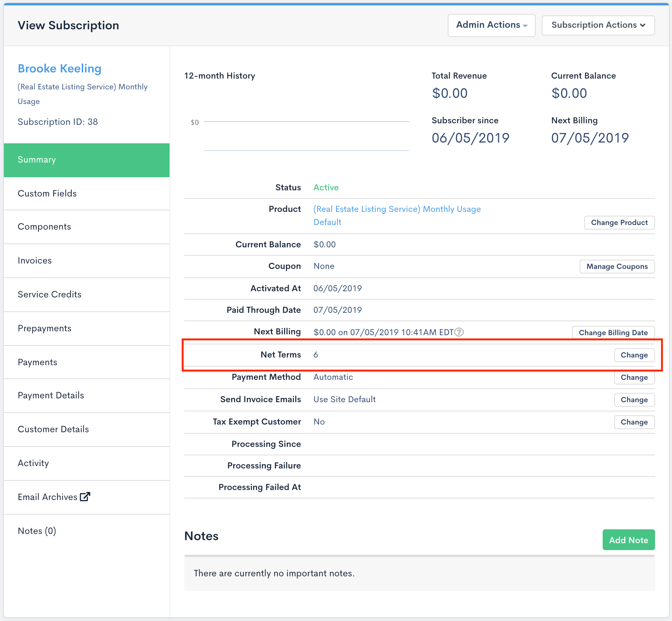672x621 pixels.
Task: Click the Add Note button
Action: [628, 540]
